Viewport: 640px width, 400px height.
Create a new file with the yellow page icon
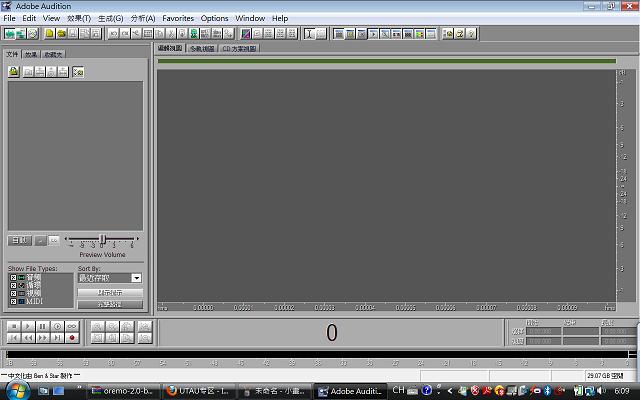point(49,33)
